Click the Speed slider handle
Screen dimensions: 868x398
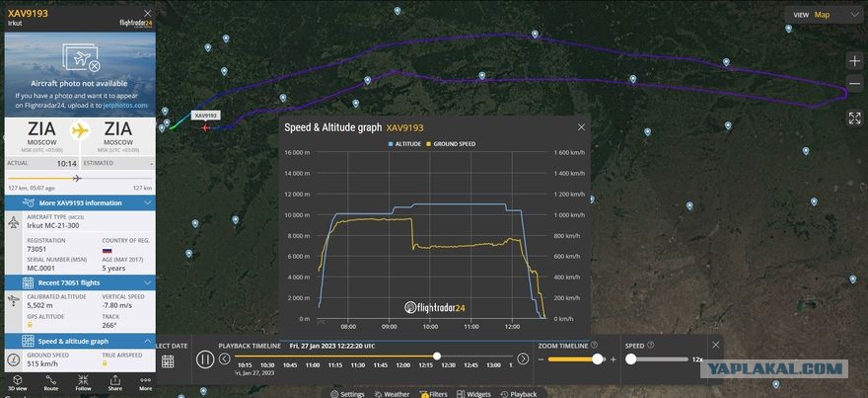click(x=631, y=359)
